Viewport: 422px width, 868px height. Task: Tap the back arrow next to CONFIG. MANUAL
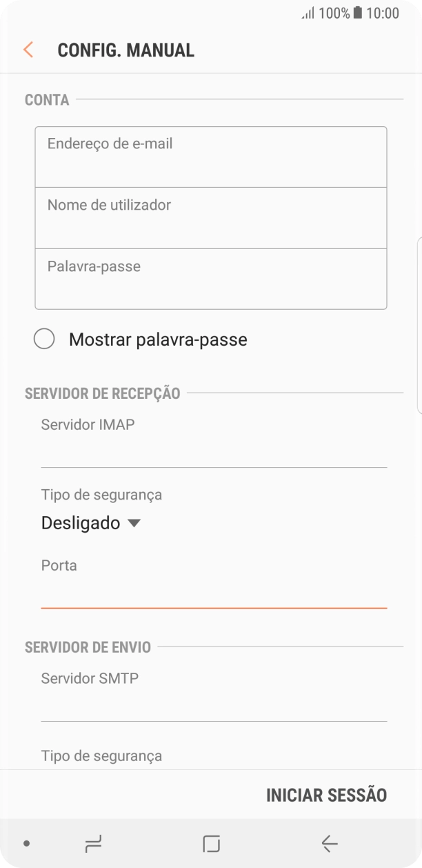click(28, 50)
